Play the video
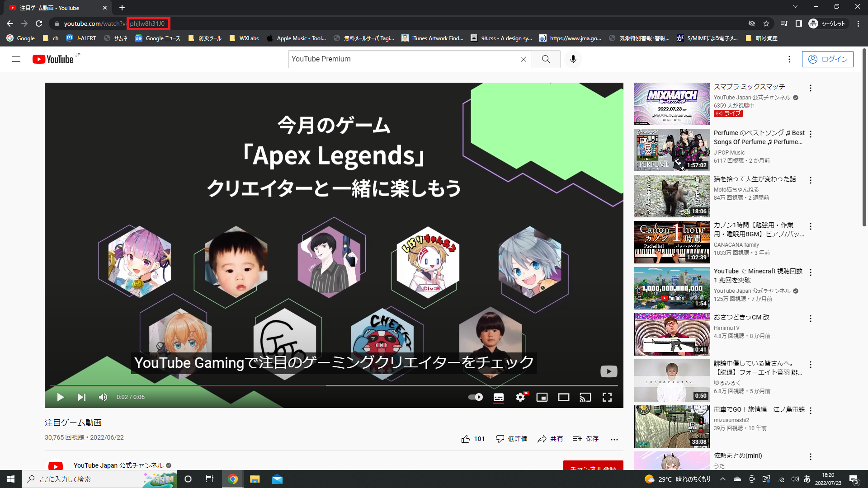This screenshot has width=868, height=488. [60, 397]
